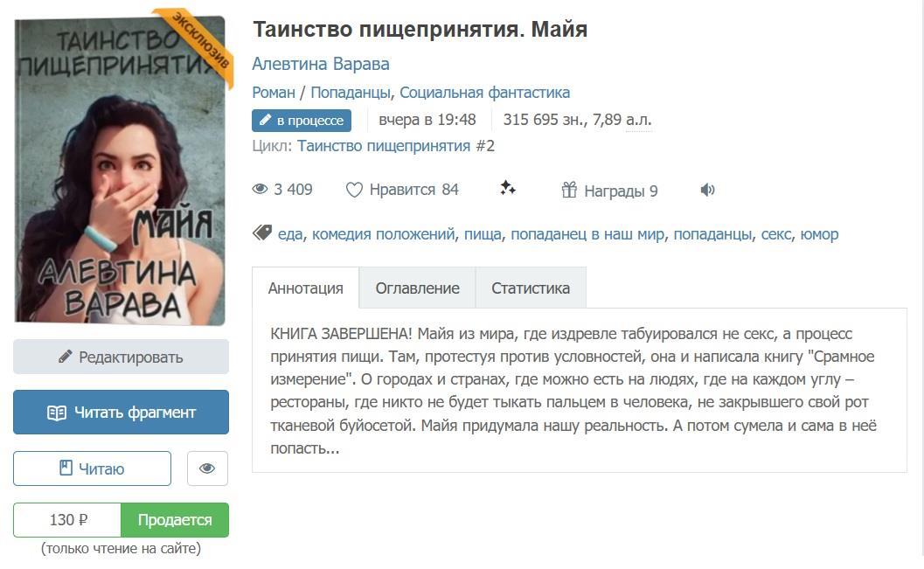Open cycle link Таинство пищепринятия
924x569 pixels.
[383, 145]
